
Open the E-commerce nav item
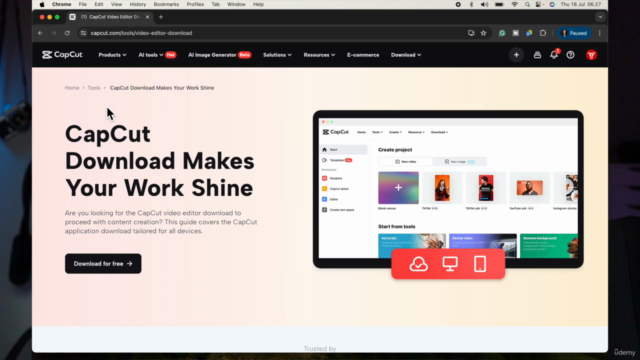(363, 55)
